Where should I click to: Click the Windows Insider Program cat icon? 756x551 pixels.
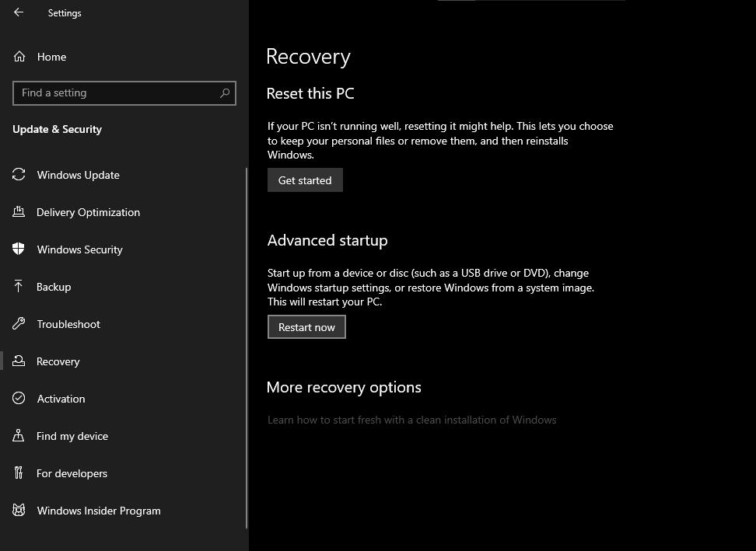click(x=19, y=510)
